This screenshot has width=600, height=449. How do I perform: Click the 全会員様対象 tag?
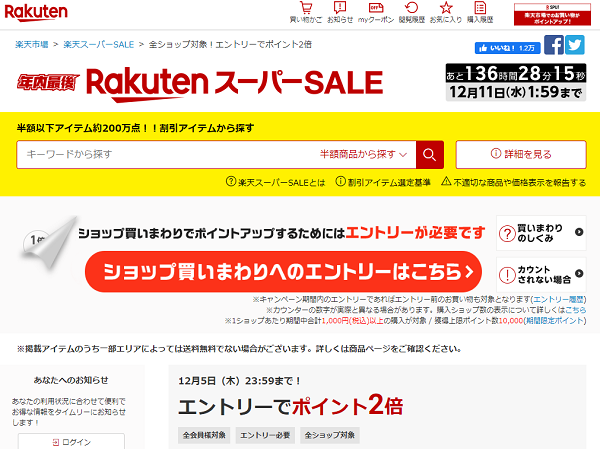point(204,435)
